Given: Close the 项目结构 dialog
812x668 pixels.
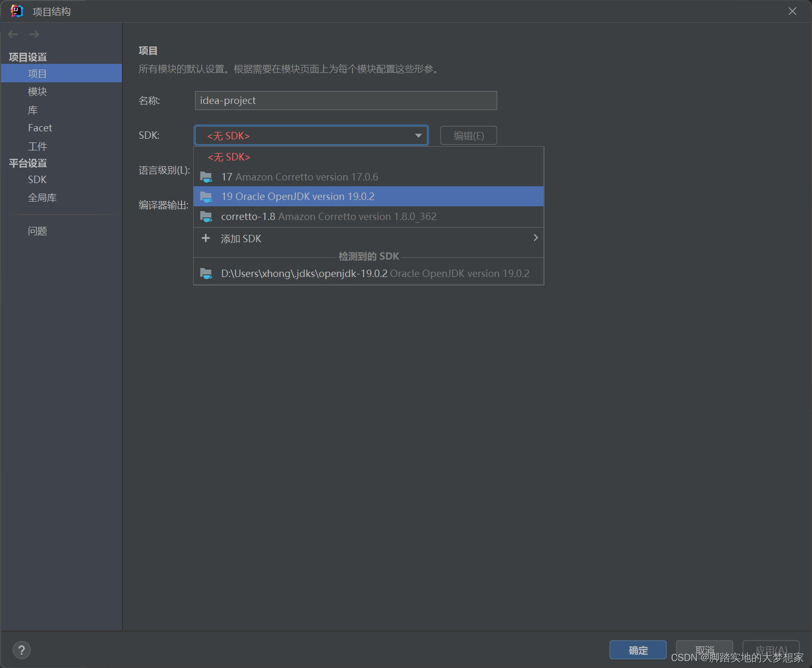Looking at the screenshot, I should [792, 11].
